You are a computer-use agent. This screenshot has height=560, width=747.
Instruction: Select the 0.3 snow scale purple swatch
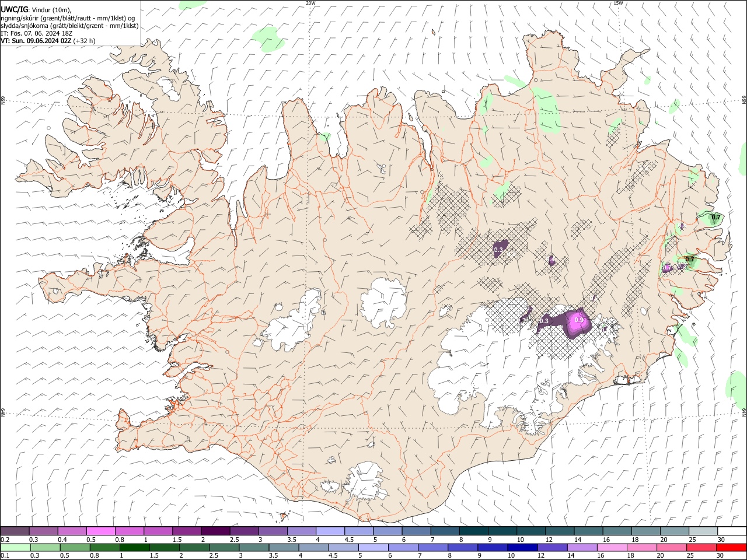[43, 531]
